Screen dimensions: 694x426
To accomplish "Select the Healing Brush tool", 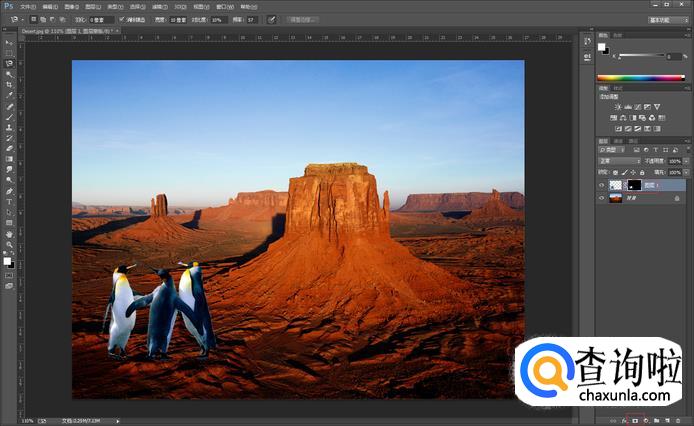I will click(x=9, y=107).
